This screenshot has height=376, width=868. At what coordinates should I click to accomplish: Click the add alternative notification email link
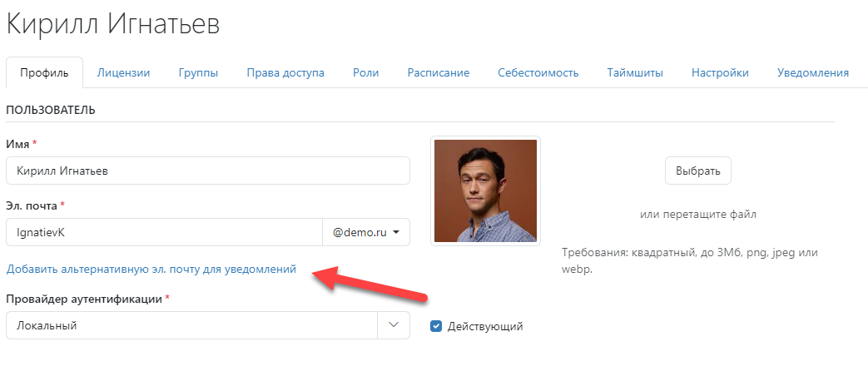coord(151,270)
